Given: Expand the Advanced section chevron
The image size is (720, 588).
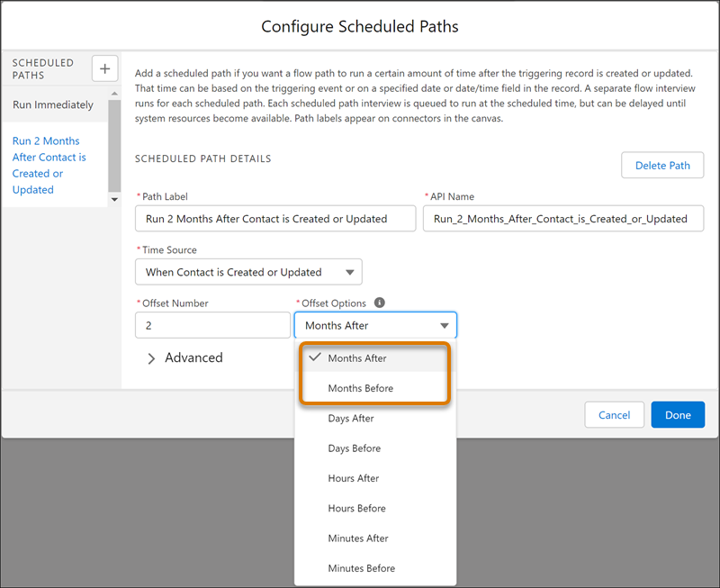Looking at the screenshot, I should click(151, 358).
